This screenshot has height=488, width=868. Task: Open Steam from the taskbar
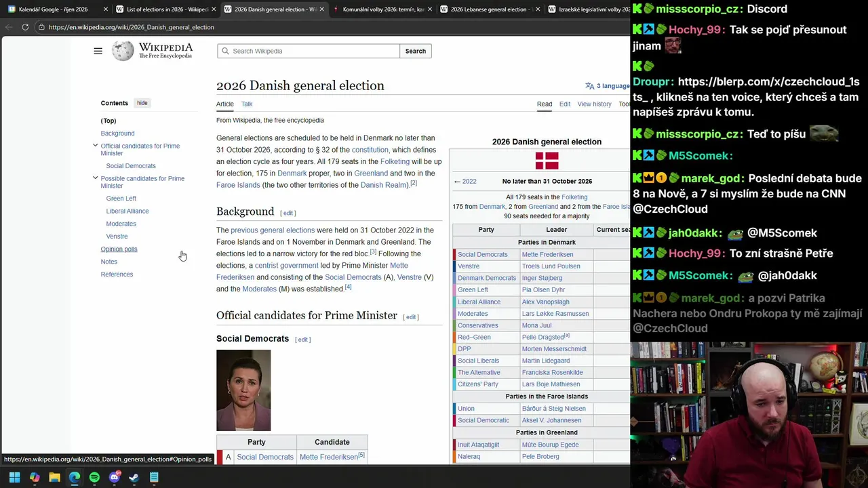click(x=134, y=477)
